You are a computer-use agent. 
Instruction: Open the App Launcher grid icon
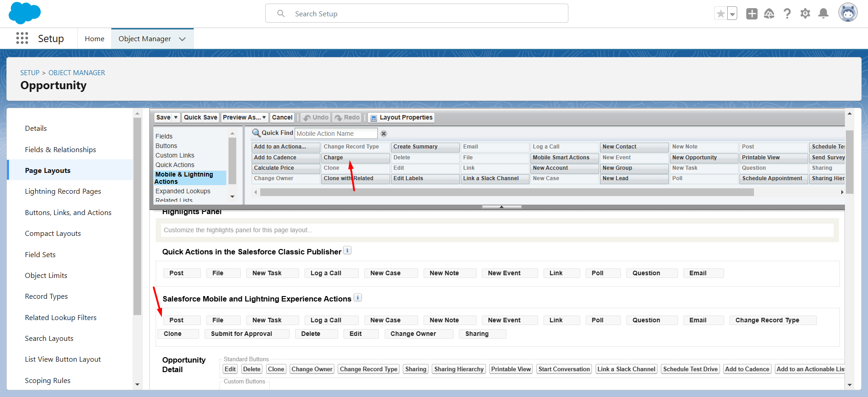click(22, 38)
